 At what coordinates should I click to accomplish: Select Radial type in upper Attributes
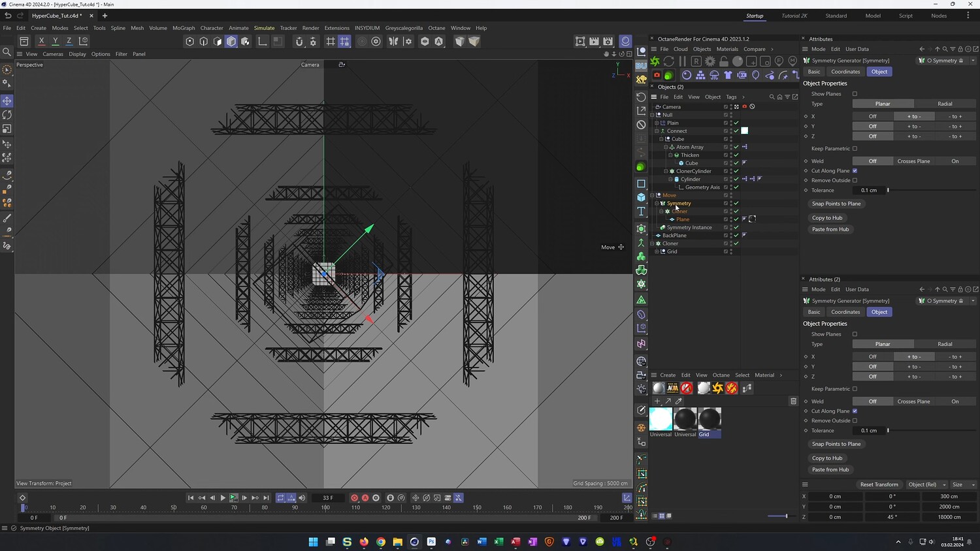945,104
